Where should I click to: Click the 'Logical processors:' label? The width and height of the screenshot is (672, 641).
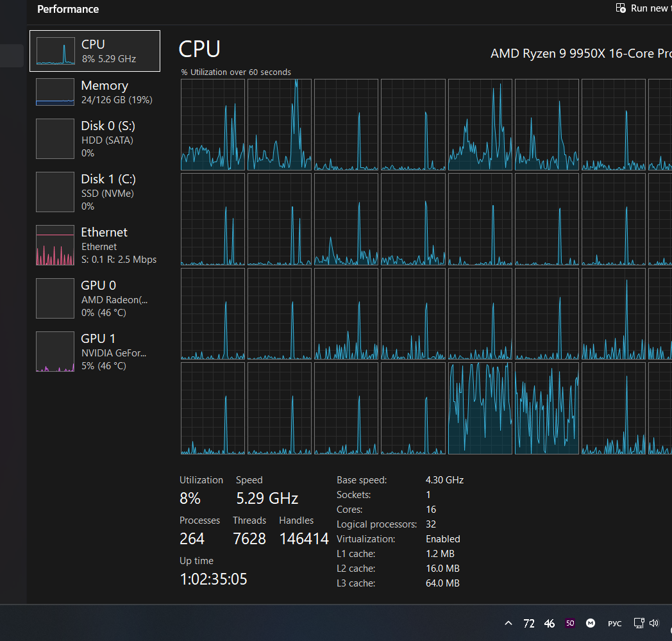[376, 524]
